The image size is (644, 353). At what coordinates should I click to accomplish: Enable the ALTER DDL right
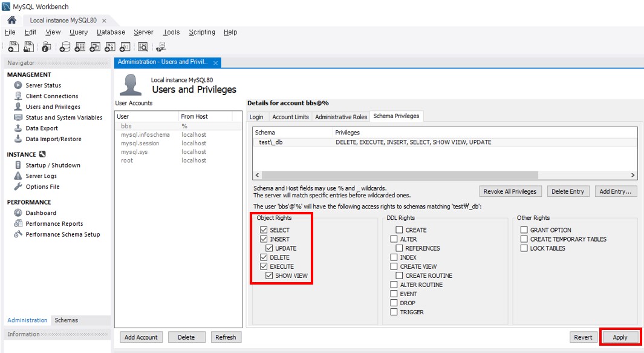[x=394, y=239]
